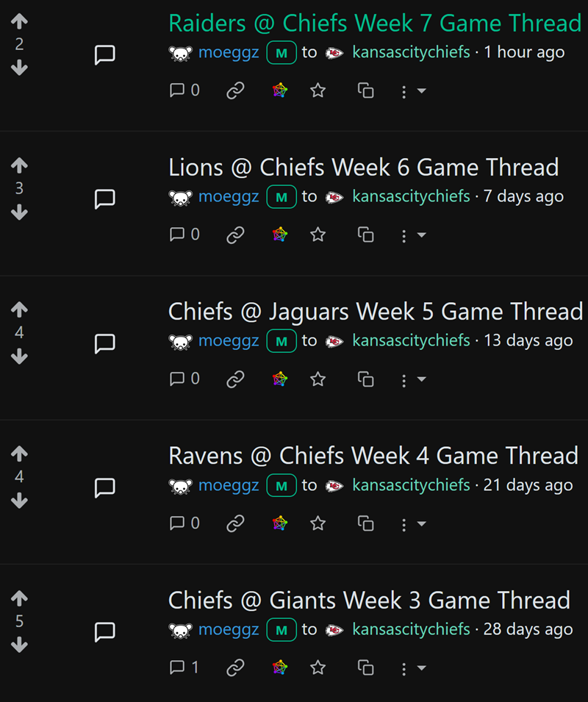Click the chain link icon on the Week 3 thread
This screenshot has height=702, width=588.
click(x=235, y=667)
